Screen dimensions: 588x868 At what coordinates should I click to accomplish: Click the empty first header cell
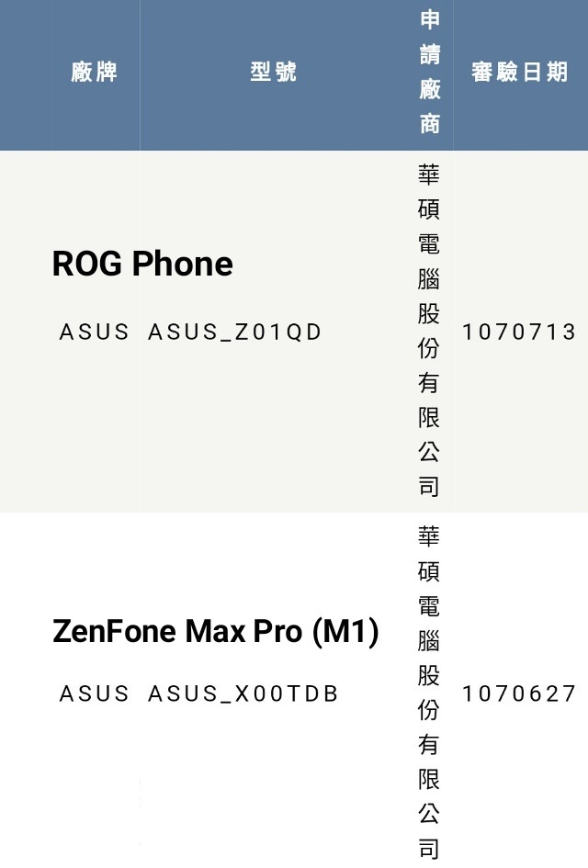click(26, 74)
